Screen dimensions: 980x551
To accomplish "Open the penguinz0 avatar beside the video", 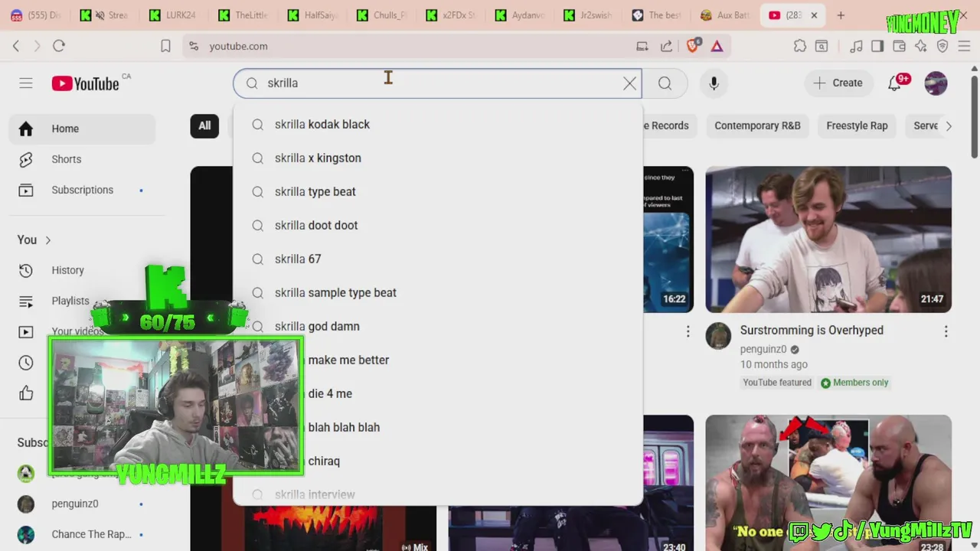I will point(718,335).
